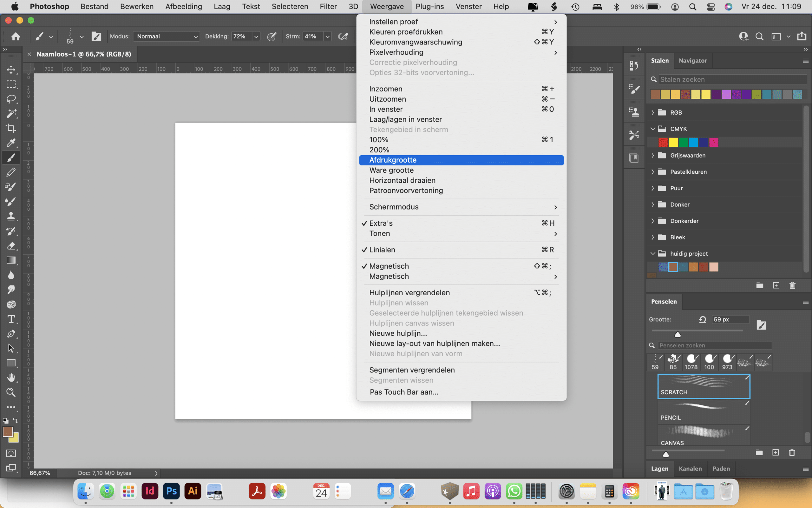
Task: Select the SCRATCH brush preset
Action: [704, 386]
